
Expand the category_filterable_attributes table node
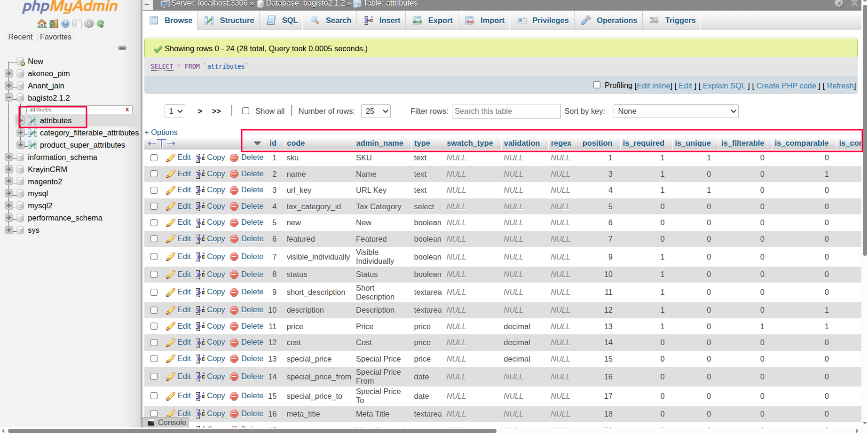[20, 133]
